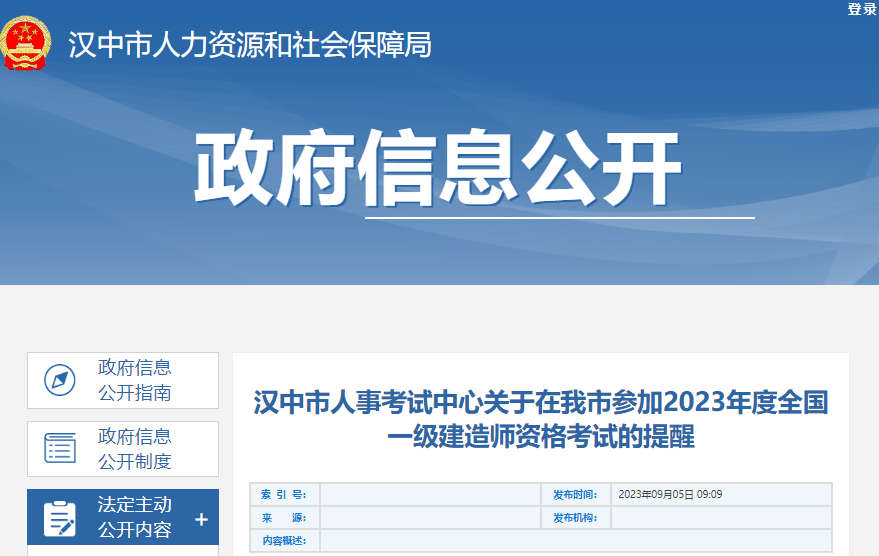Open the 政府信息公开制度 menu item
The width and height of the screenshot is (879, 556).
123,449
